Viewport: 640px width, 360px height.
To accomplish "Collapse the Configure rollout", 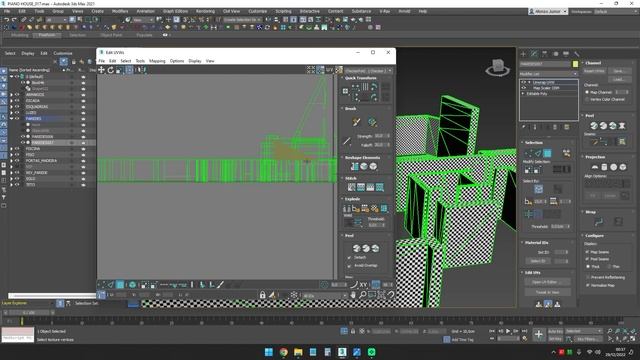I will coord(582,236).
